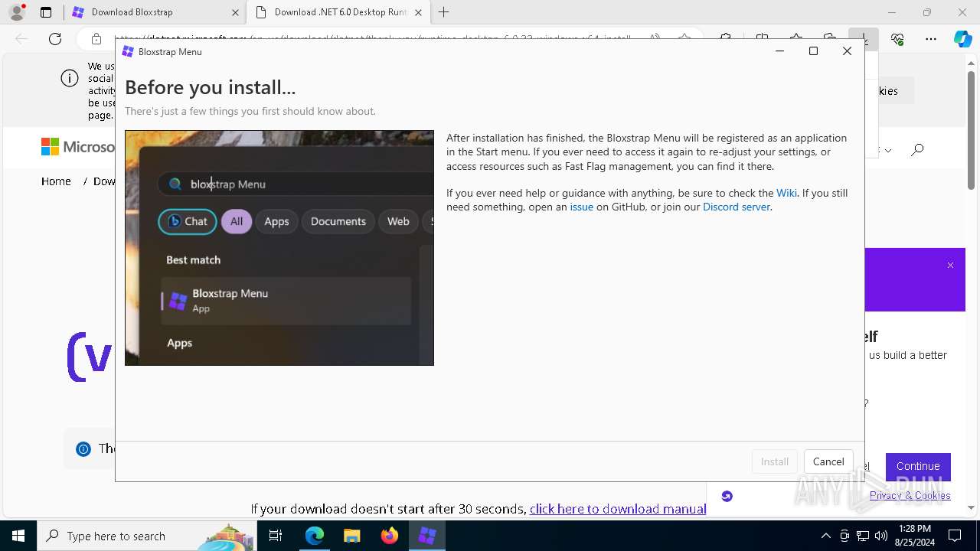Open network icon in system tray
The width and height of the screenshot is (980, 551).
click(x=863, y=536)
